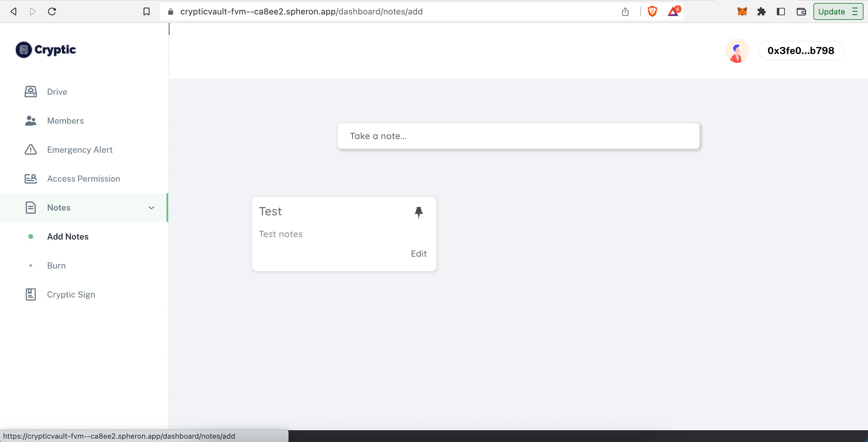Screen dimensions: 868x442
Task: Click Edit button on Test note
Action: click(419, 253)
